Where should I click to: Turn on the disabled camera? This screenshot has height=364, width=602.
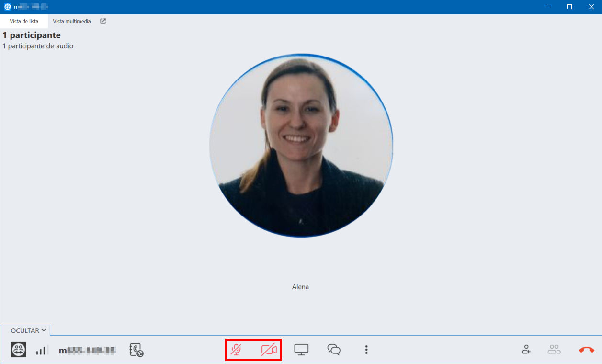[x=269, y=350]
